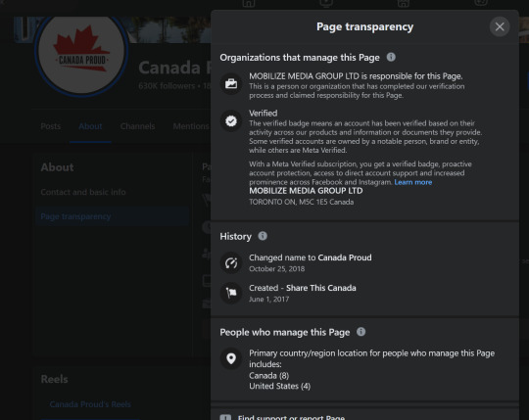Open info icon beside Organizations that manage this Page
The height and width of the screenshot is (420, 529).
(391, 57)
